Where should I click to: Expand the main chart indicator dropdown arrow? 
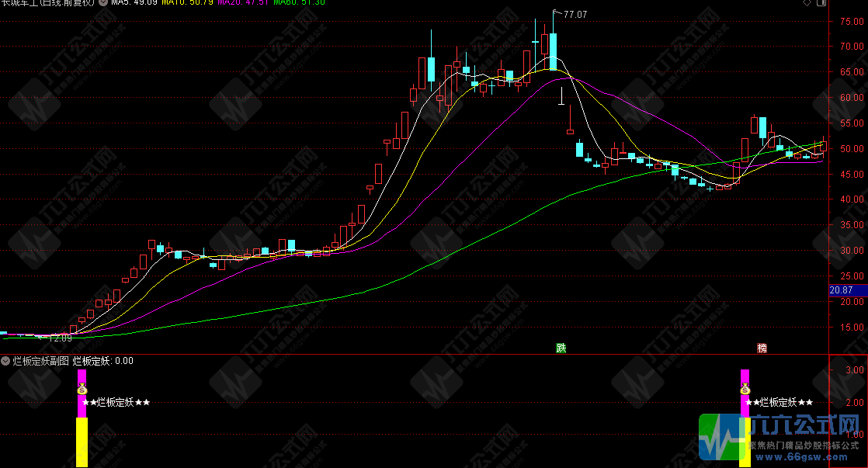[104, 3]
